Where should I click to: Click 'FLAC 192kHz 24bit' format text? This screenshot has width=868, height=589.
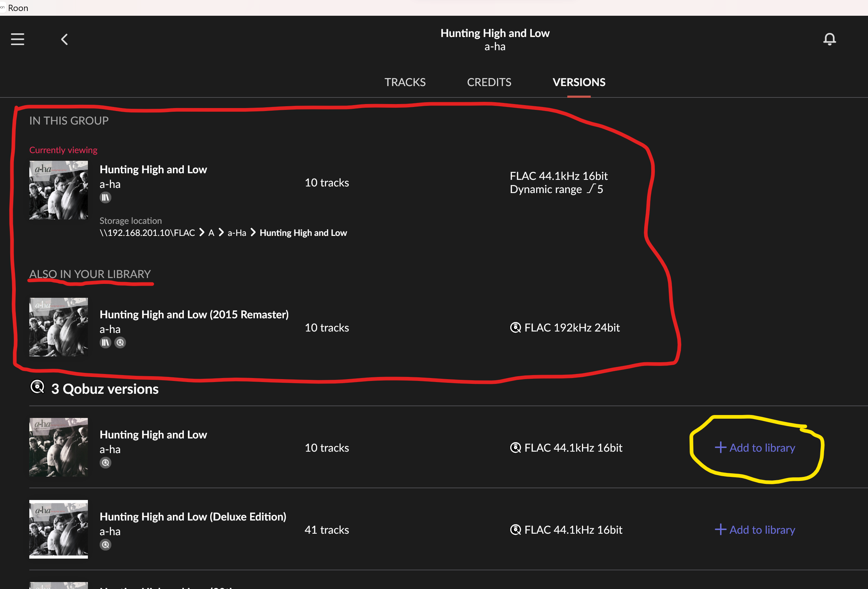pyautogui.click(x=572, y=327)
